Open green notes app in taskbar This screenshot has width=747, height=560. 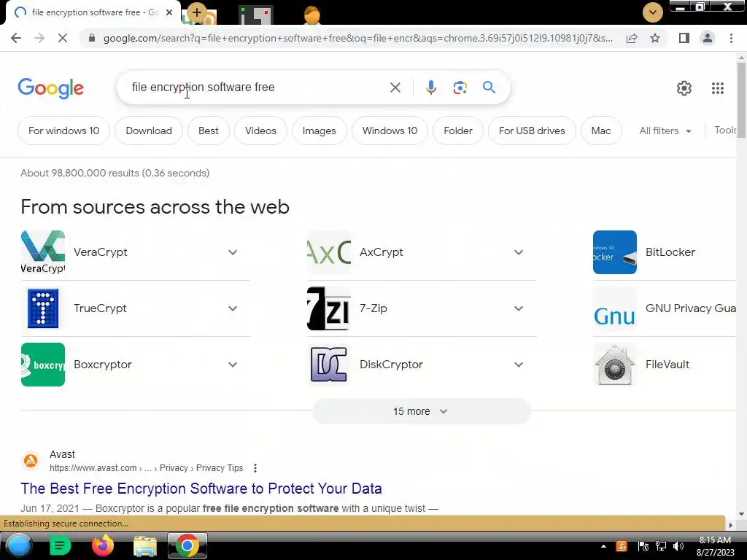pos(60,545)
